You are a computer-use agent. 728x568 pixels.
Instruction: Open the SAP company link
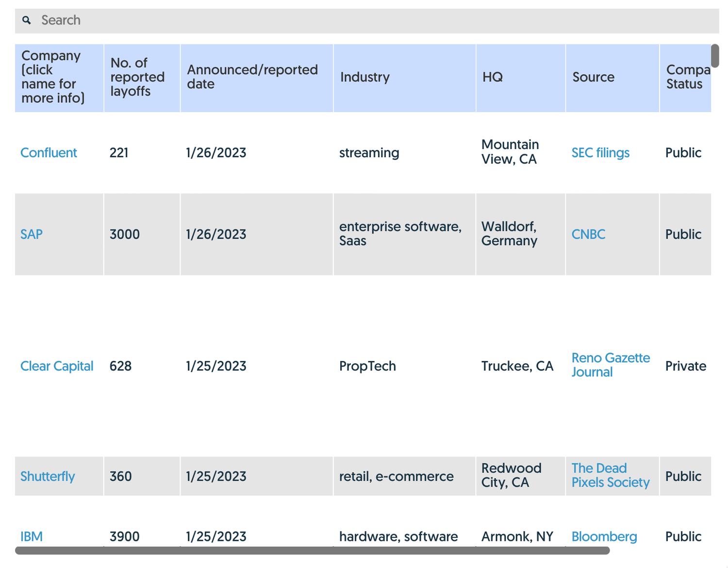pyautogui.click(x=32, y=234)
